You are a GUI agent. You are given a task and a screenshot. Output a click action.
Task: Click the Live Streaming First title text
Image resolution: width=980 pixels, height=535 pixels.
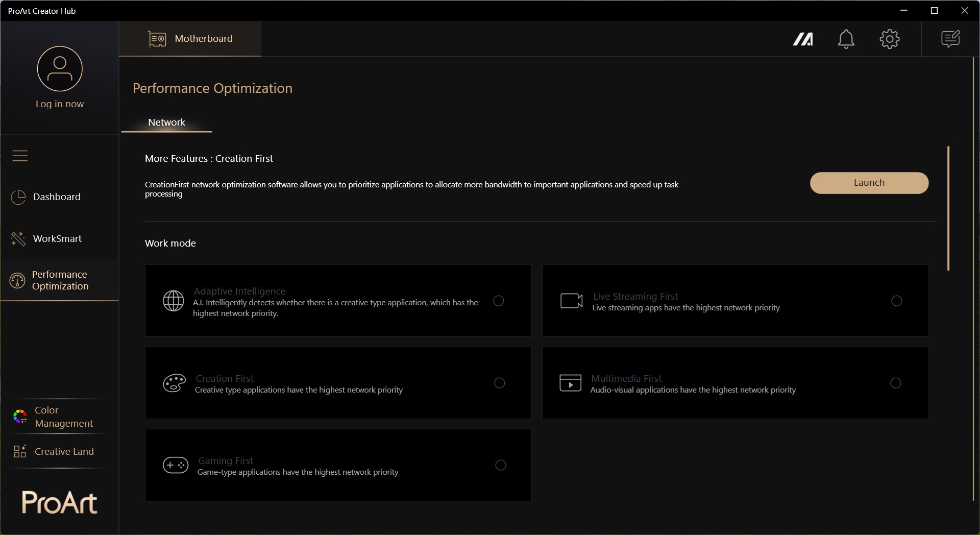click(635, 296)
